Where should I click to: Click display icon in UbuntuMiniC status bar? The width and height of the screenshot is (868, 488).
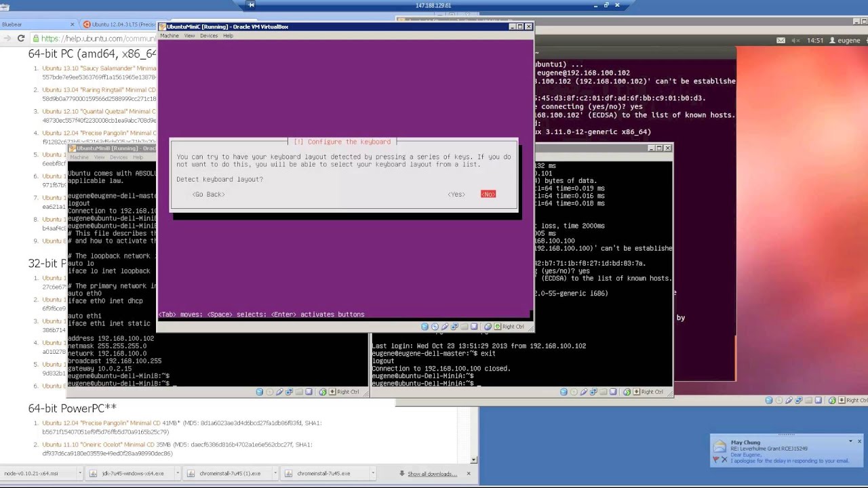click(474, 327)
